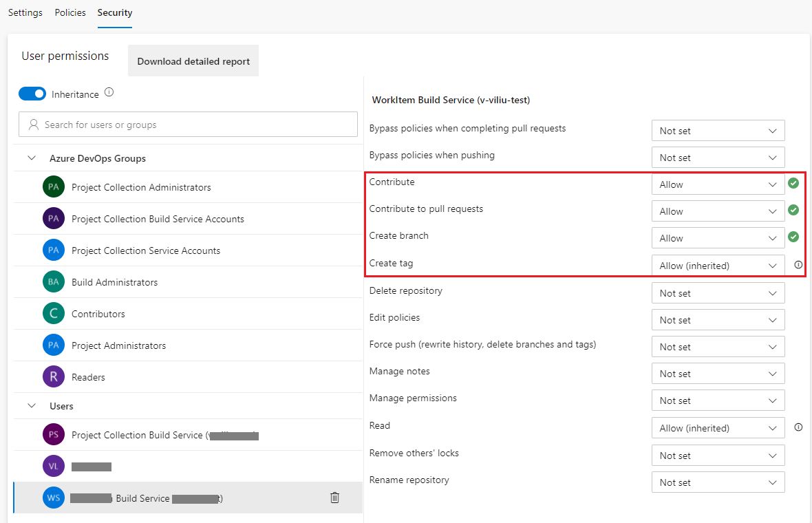Image resolution: width=812 pixels, height=523 pixels.
Task: Click green check icon next to Contribute to pull requests
Action: 793,210
